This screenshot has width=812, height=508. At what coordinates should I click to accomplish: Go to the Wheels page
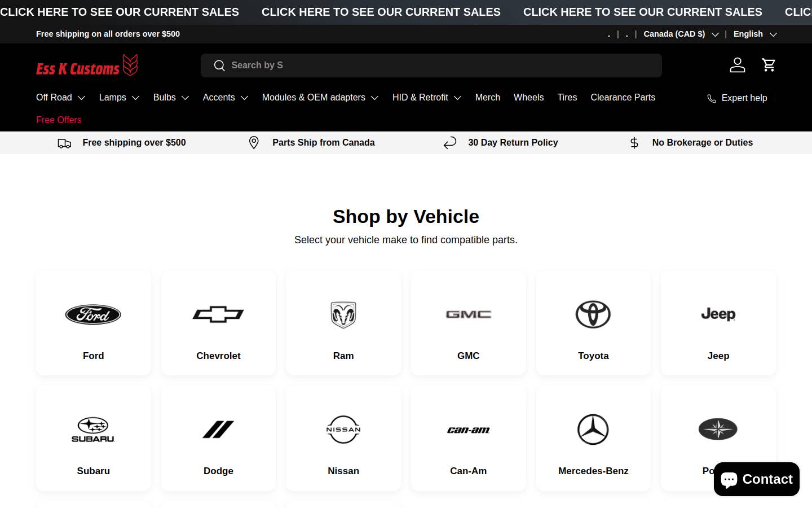click(529, 98)
